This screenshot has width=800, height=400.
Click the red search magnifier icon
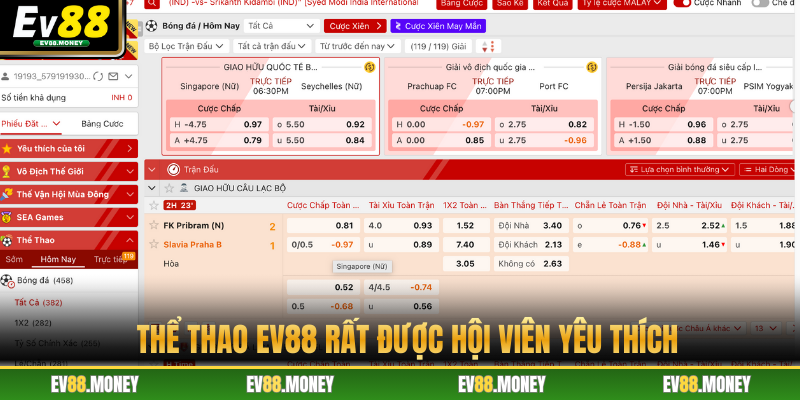[151, 3]
